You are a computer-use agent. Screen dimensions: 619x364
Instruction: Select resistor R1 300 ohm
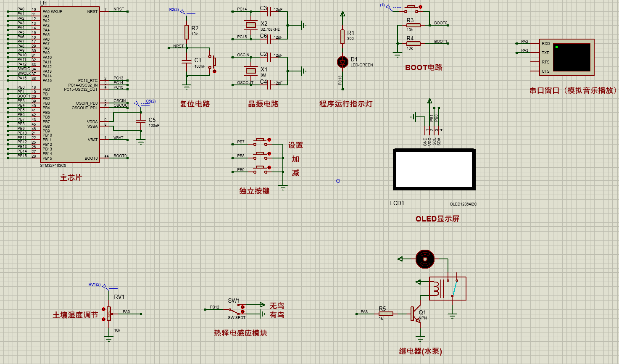coord(342,37)
